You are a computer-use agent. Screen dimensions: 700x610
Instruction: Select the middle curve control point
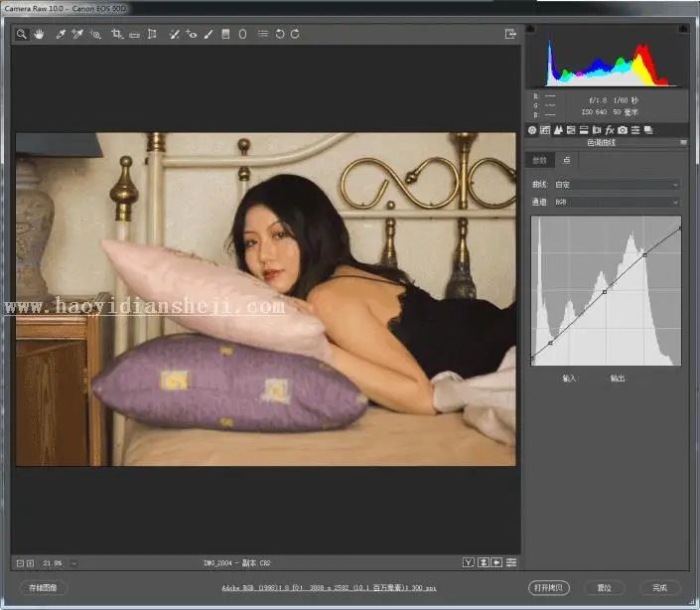pos(605,292)
